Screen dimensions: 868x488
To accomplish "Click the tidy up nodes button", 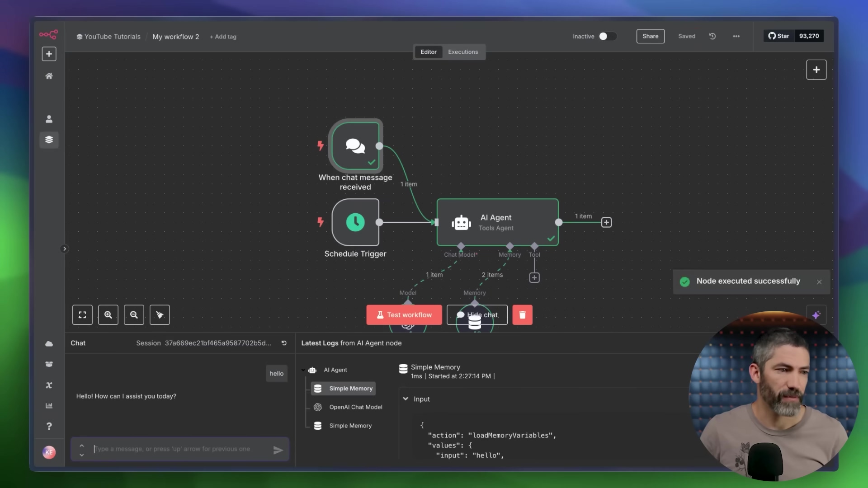I will 160,315.
